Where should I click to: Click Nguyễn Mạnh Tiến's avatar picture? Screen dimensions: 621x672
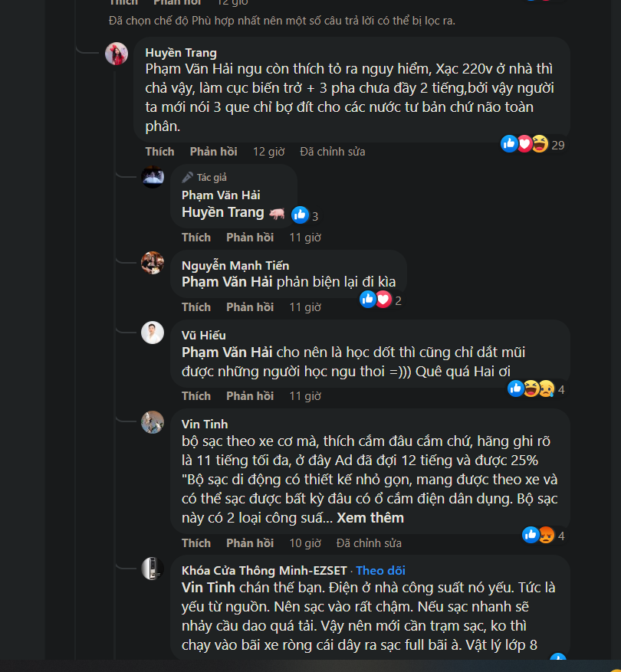(x=153, y=263)
